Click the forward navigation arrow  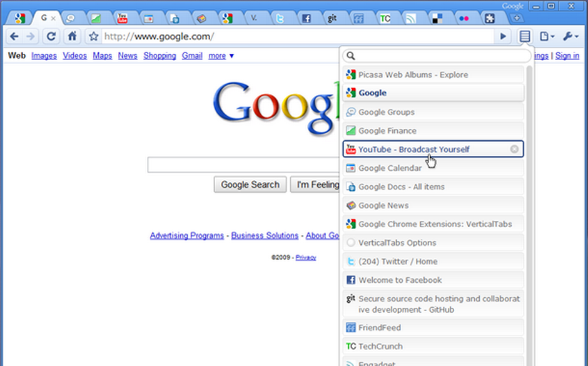[x=31, y=36]
